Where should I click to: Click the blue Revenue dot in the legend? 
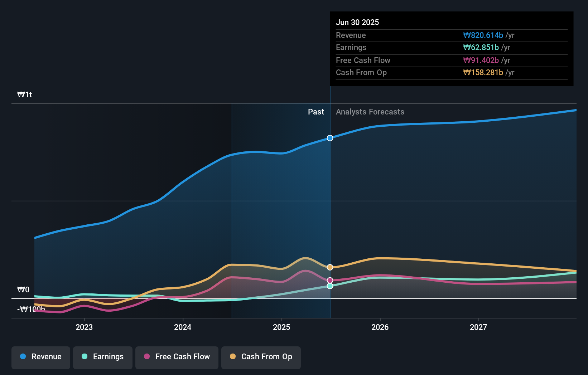click(x=23, y=357)
